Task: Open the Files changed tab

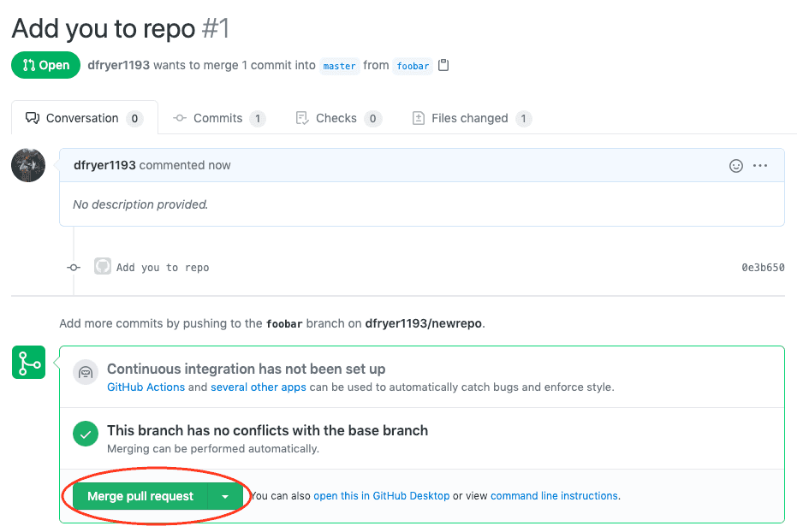Action: point(469,118)
